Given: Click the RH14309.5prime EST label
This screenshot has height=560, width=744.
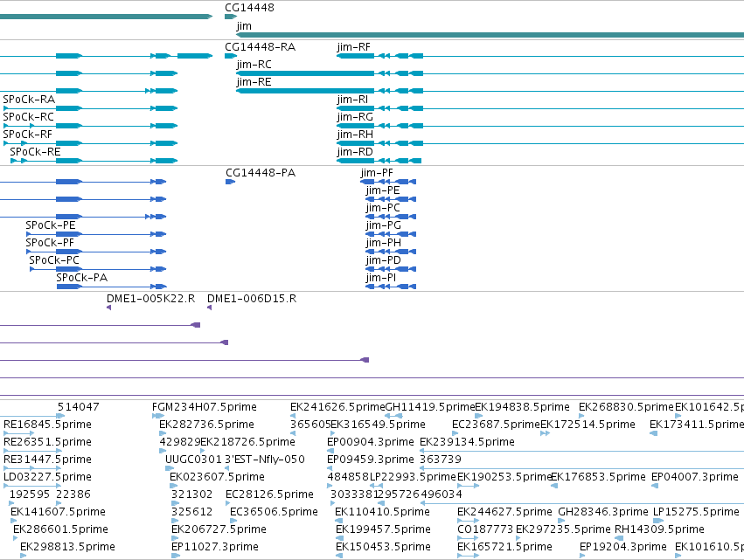Looking at the screenshot, I should 659,530.
